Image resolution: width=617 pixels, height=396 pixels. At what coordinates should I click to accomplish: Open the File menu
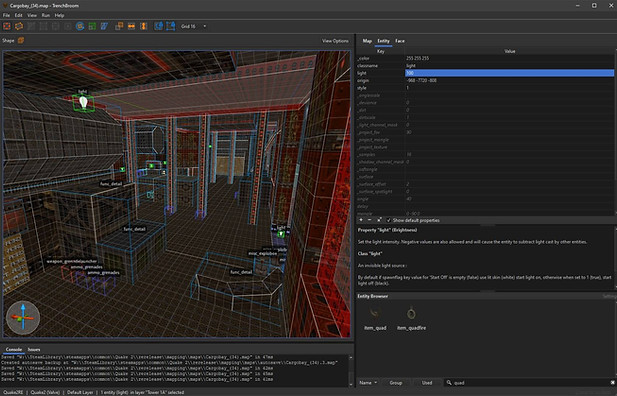click(x=6, y=15)
